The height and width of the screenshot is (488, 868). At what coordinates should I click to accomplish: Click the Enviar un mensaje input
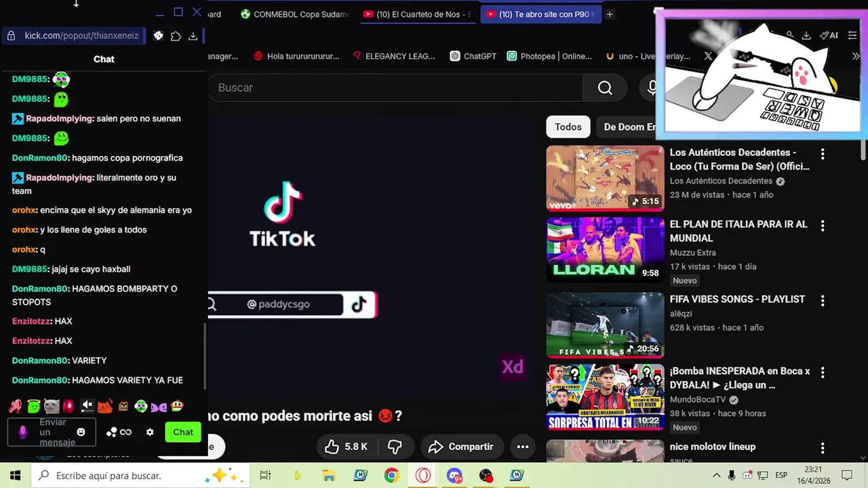[x=51, y=432]
